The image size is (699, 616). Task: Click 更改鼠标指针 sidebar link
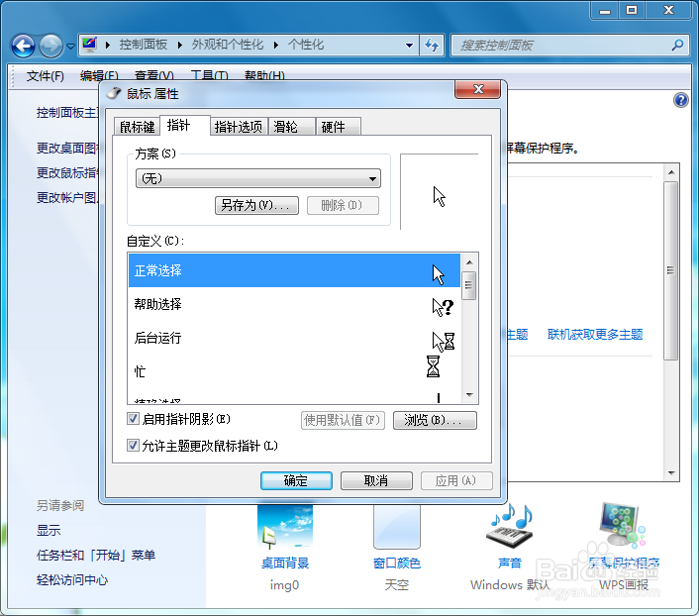click(67, 172)
